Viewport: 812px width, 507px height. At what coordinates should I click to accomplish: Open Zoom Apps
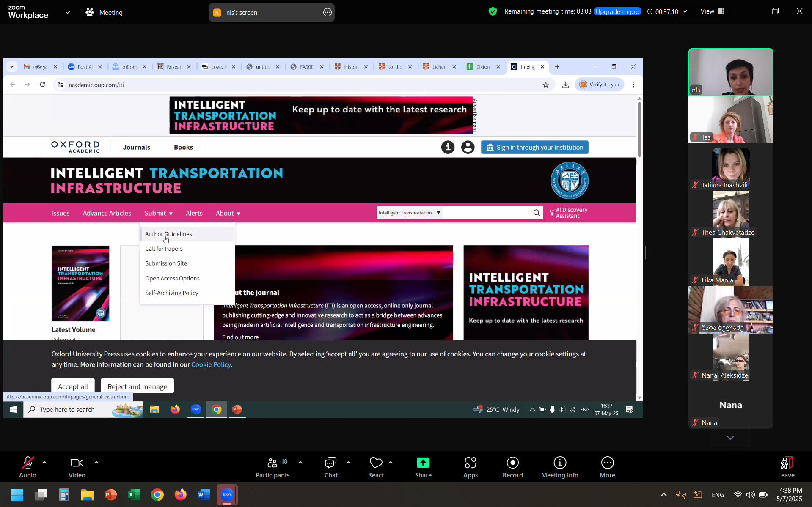tap(470, 467)
